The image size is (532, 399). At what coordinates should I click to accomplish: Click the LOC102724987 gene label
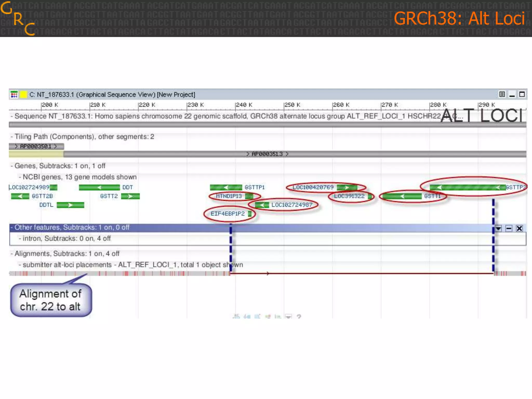(292, 205)
